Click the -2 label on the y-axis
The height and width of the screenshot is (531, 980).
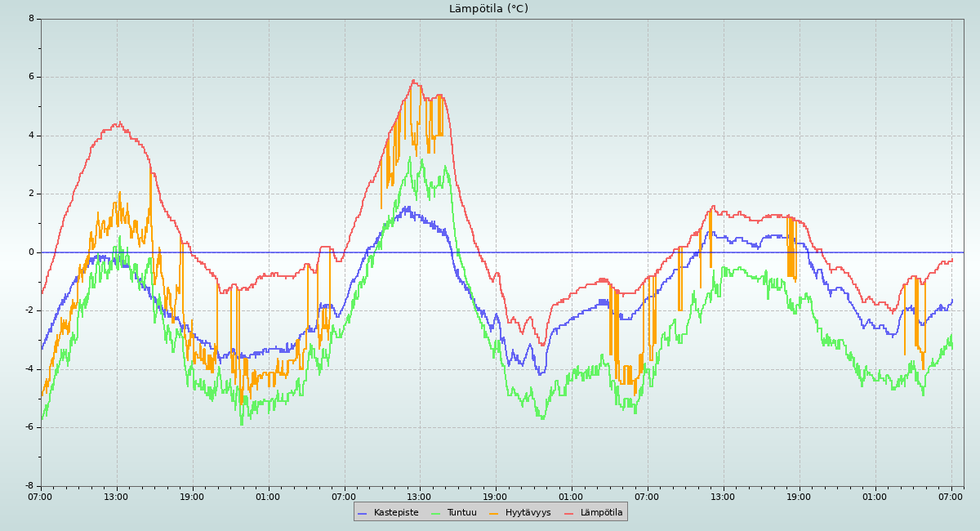(x=29, y=310)
